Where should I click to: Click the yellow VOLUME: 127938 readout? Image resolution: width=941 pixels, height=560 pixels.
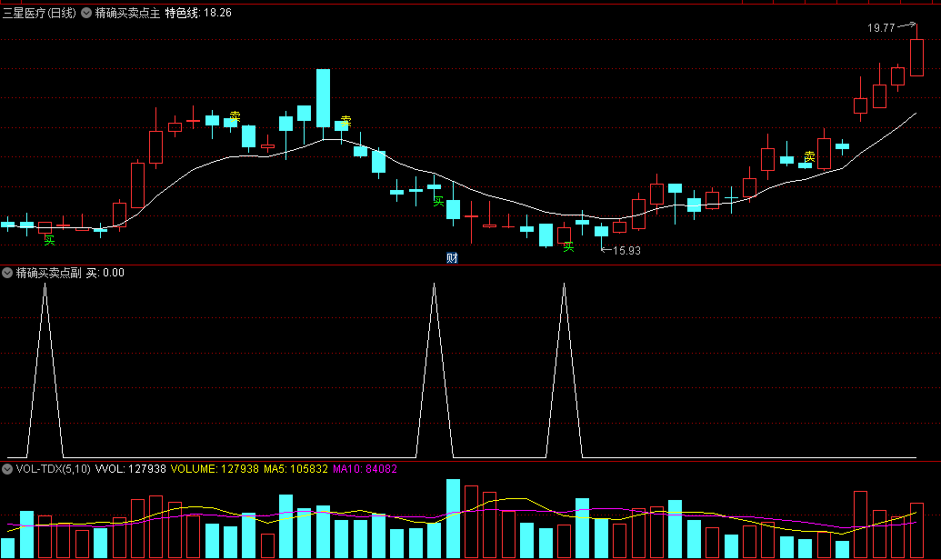pos(215,469)
